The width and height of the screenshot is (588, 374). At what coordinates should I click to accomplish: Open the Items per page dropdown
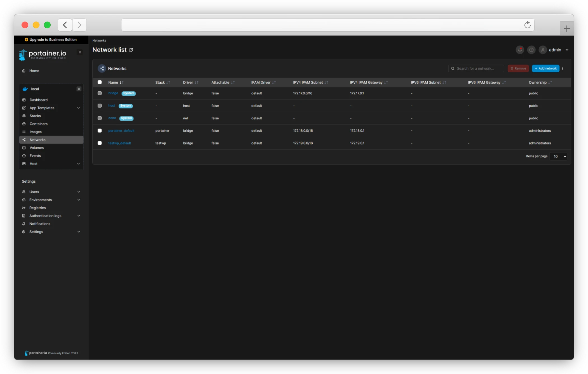[x=558, y=156]
